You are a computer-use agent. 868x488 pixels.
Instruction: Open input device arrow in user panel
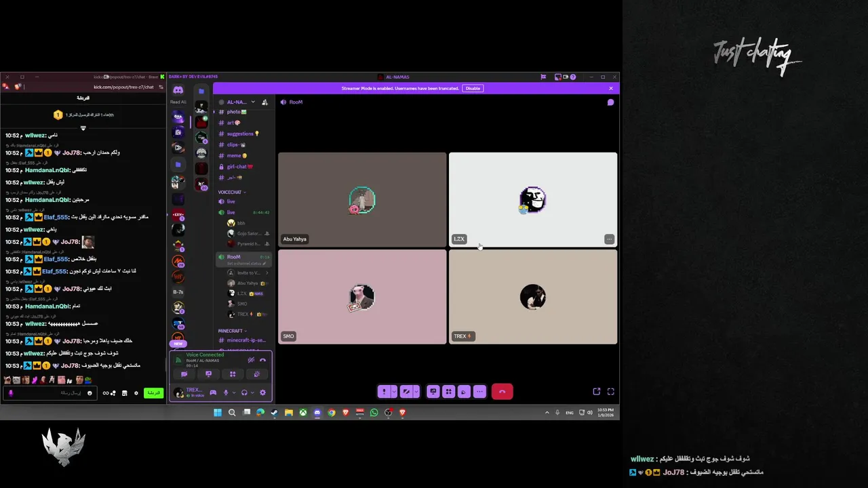point(235,392)
